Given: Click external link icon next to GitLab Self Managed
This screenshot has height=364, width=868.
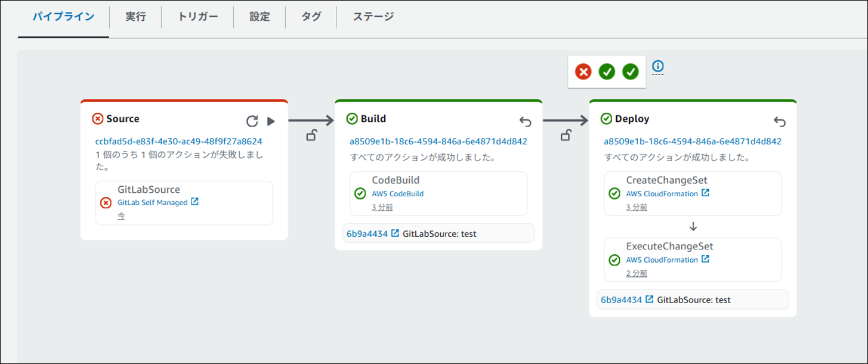Looking at the screenshot, I should (194, 202).
